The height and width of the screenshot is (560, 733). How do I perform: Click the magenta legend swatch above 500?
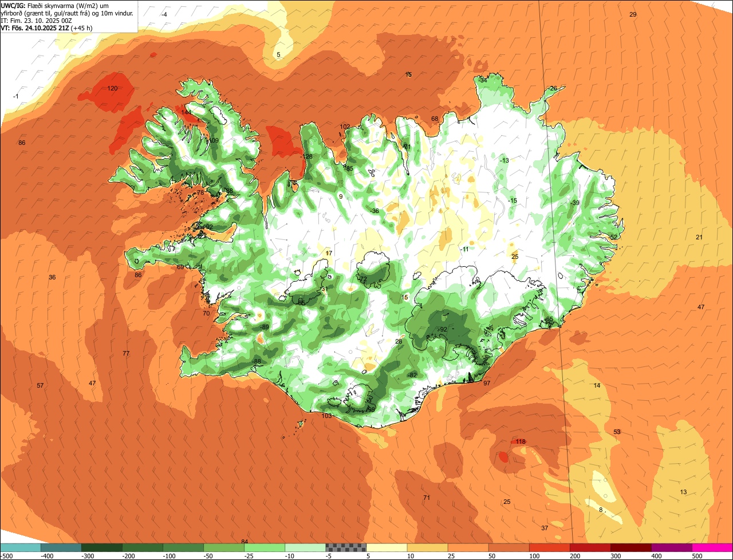[x=712, y=547]
